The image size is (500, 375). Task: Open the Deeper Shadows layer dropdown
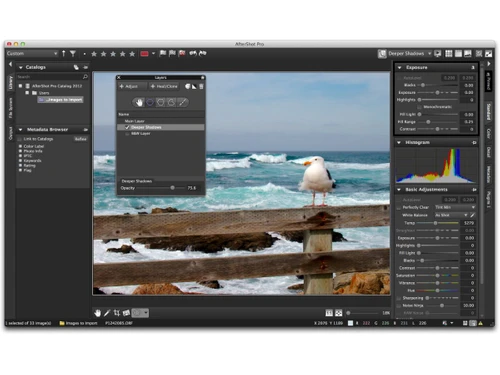[409, 53]
